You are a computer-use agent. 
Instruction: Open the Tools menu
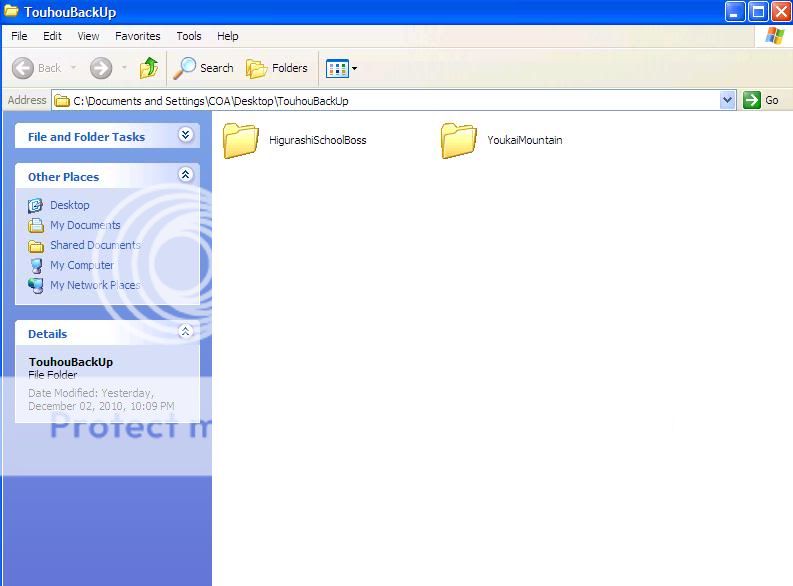[x=189, y=36]
